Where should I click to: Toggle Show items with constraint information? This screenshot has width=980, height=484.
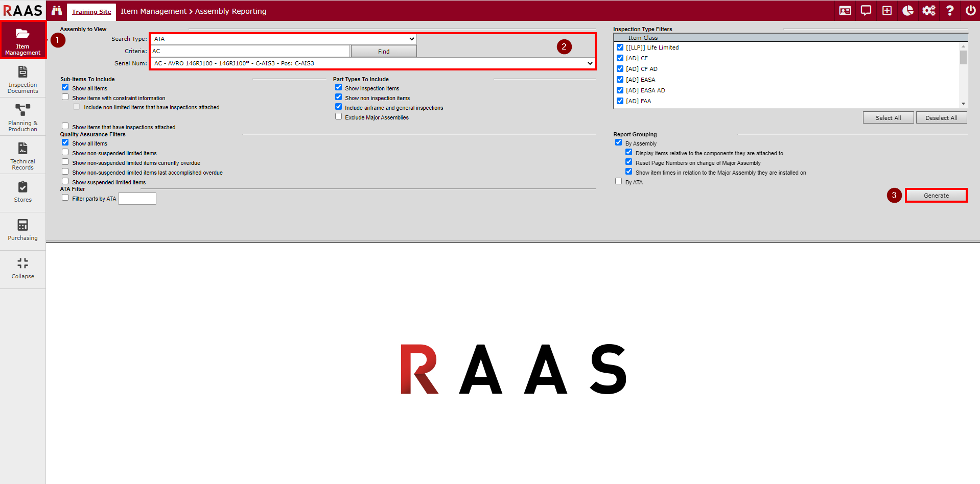(65, 97)
